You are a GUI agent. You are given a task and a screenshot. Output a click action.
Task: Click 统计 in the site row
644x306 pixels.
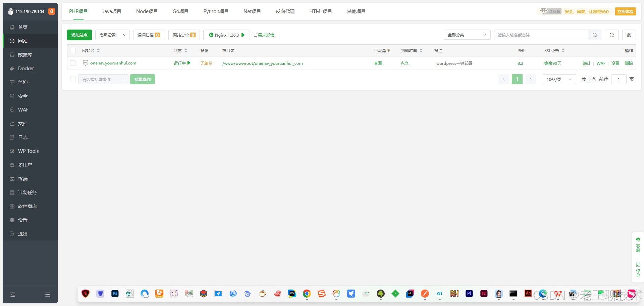(587, 63)
